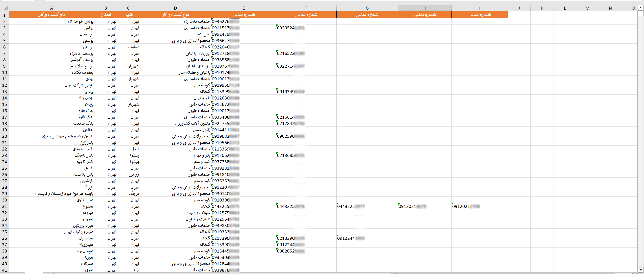Select column A header
The height and width of the screenshot is (274, 644).
tap(51, 8)
